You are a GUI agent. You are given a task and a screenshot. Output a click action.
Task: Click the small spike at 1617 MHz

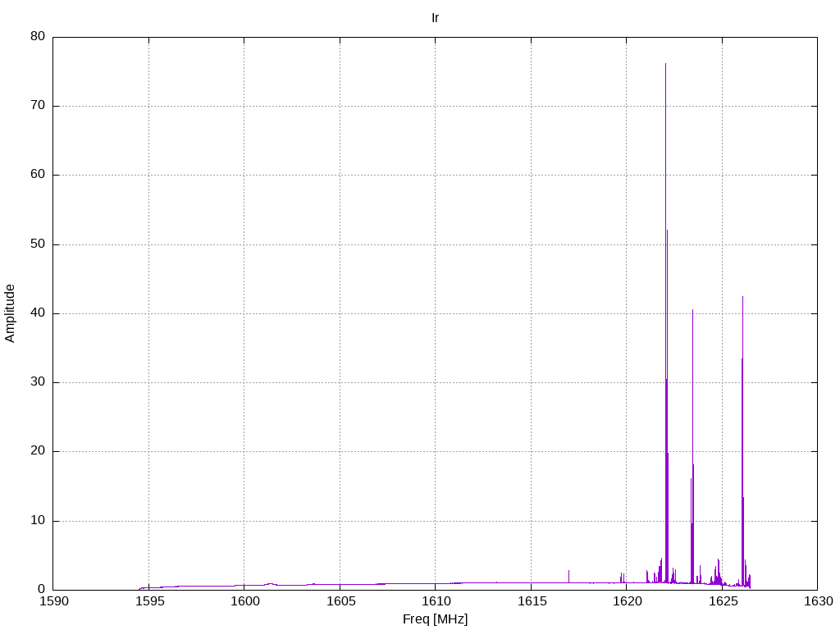pos(569,577)
